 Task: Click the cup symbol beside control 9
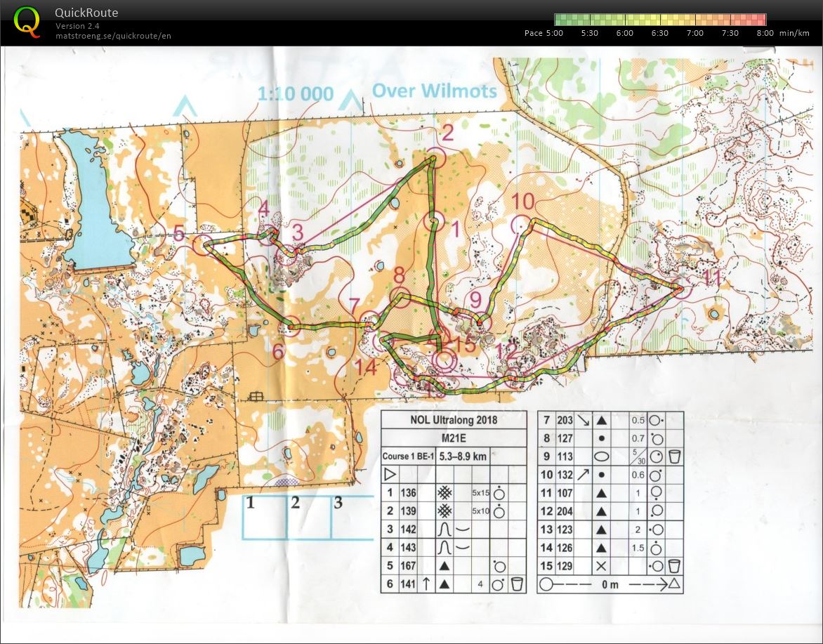pos(675,455)
